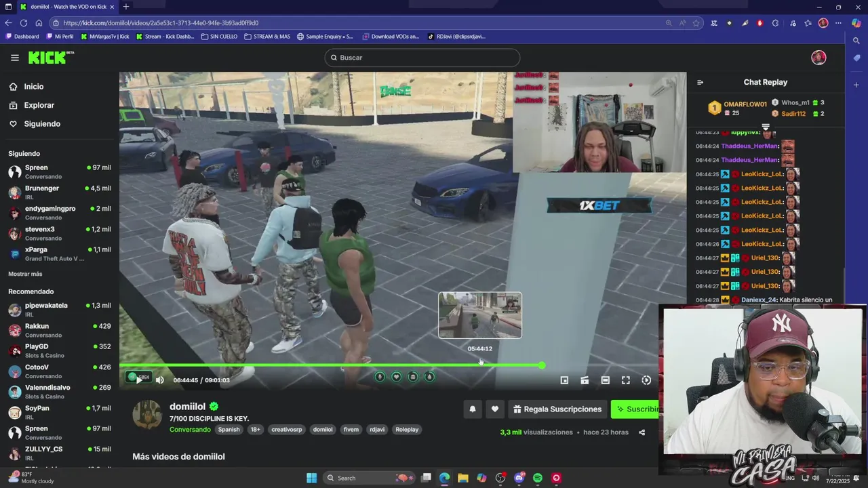Open Discord from the taskbar
The width and height of the screenshot is (868, 488).
519,478
